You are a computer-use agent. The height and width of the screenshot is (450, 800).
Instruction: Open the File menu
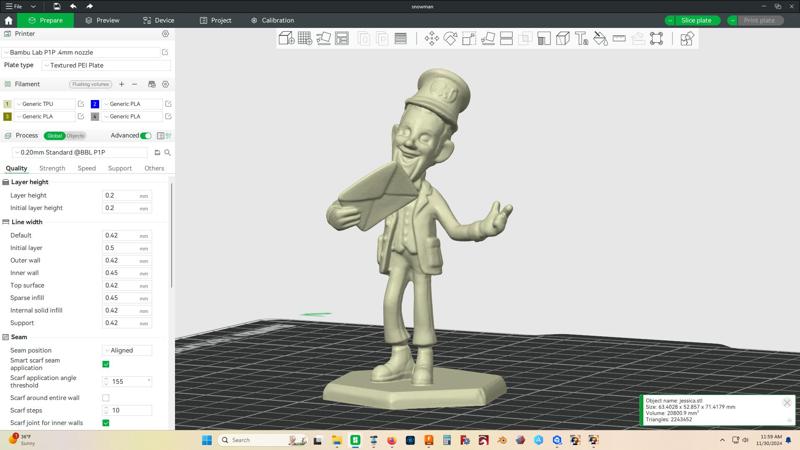point(14,6)
